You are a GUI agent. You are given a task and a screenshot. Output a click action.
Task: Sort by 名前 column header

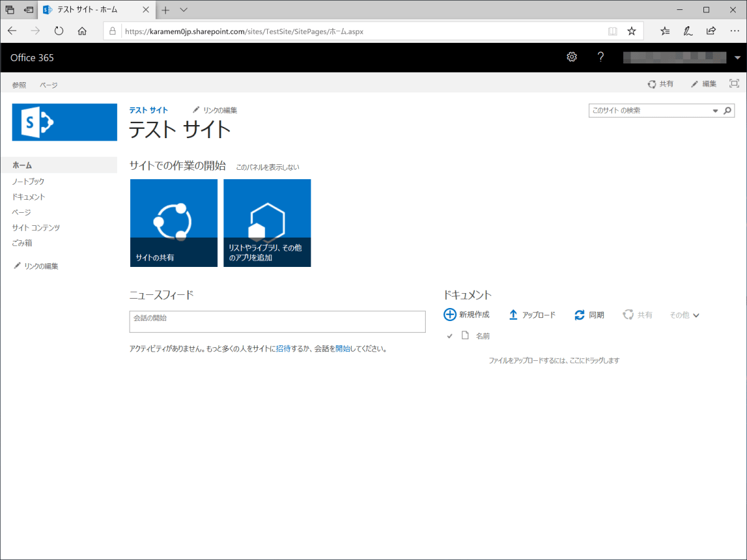pyautogui.click(x=483, y=336)
